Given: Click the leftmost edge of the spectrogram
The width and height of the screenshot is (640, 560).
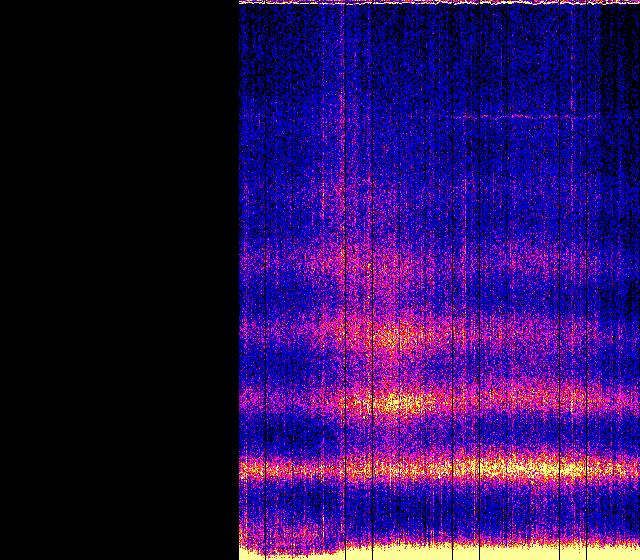Looking at the screenshot, I should [241, 280].
